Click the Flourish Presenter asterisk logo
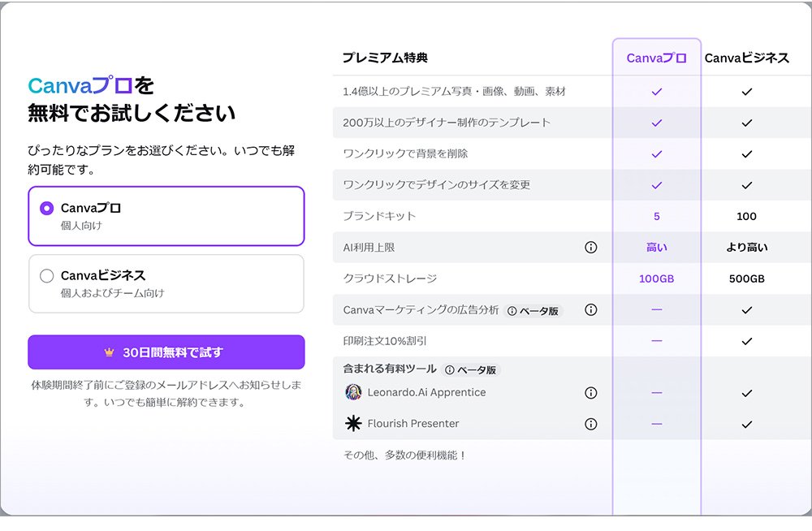812x531 pixels. click(x=351, y=423)
